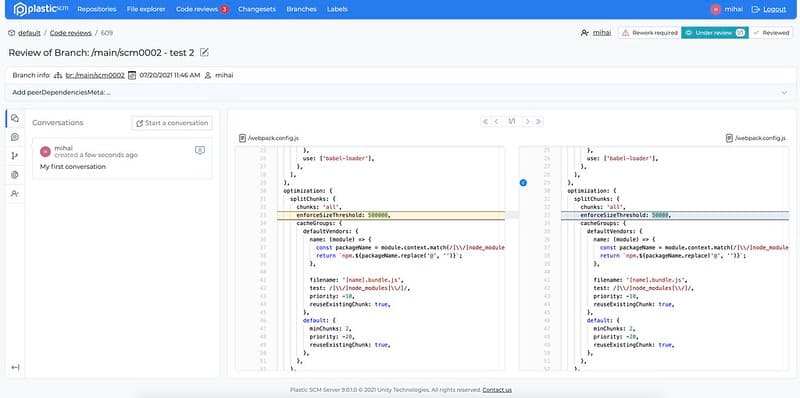Open the Contact us footer link
This screenshot has width=800, height=398.
coord(497,390)
